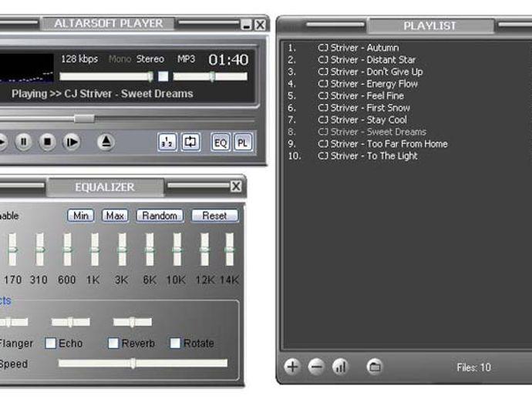The width and height of the screenshot is (532, 399).
Task: Adjust the 12K equalizer slider
Action: point(204,250)
